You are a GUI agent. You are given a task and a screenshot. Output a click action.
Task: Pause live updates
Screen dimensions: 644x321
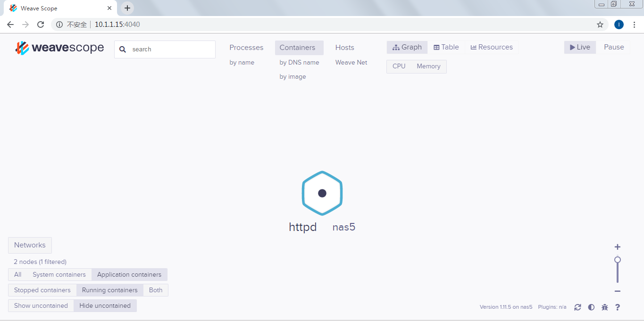tap(614, 47)
